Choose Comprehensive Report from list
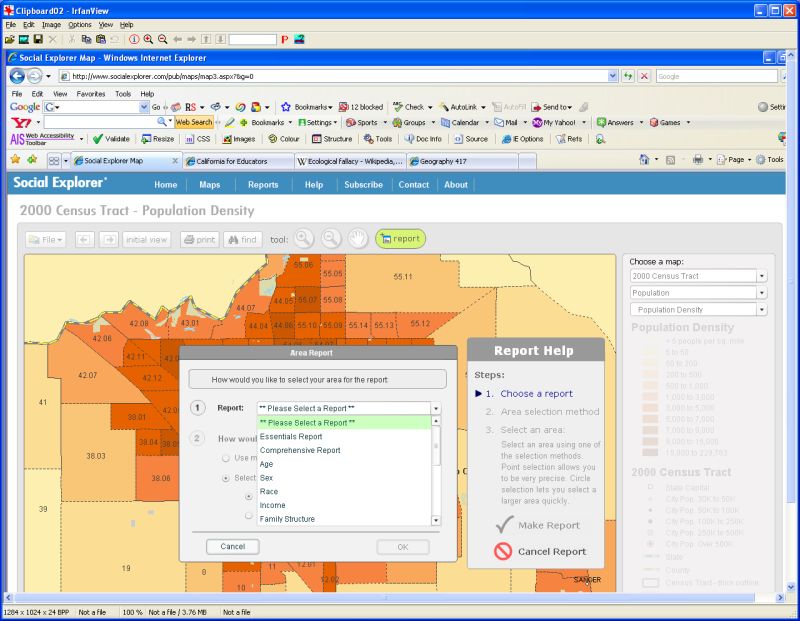The image size is (800, 621). click(344, 451)
